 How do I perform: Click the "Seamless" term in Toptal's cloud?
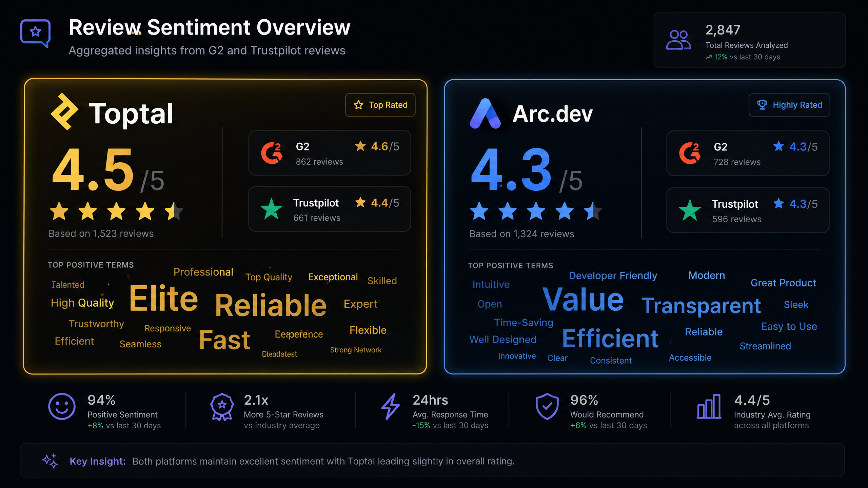pos(140,344)
